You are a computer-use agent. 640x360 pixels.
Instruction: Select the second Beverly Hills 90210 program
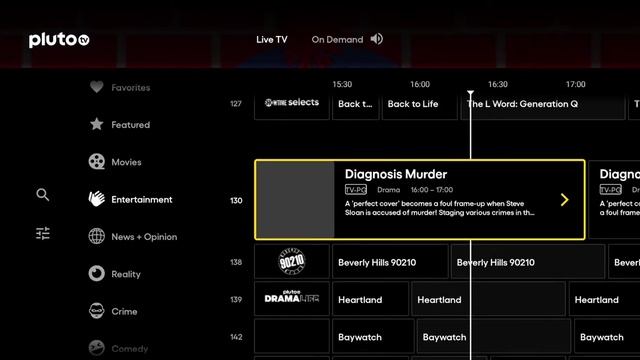(x=528, y=261)
